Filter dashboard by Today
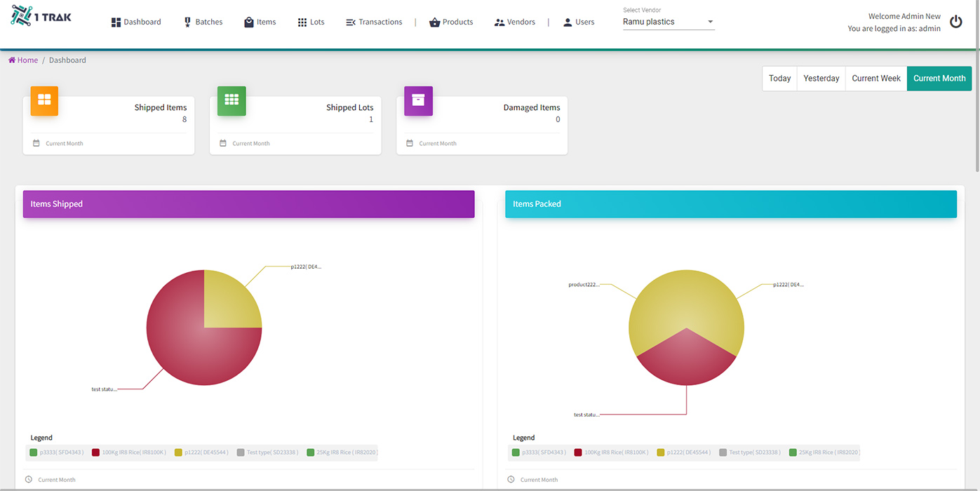The image size is (980, 491). 779,79
